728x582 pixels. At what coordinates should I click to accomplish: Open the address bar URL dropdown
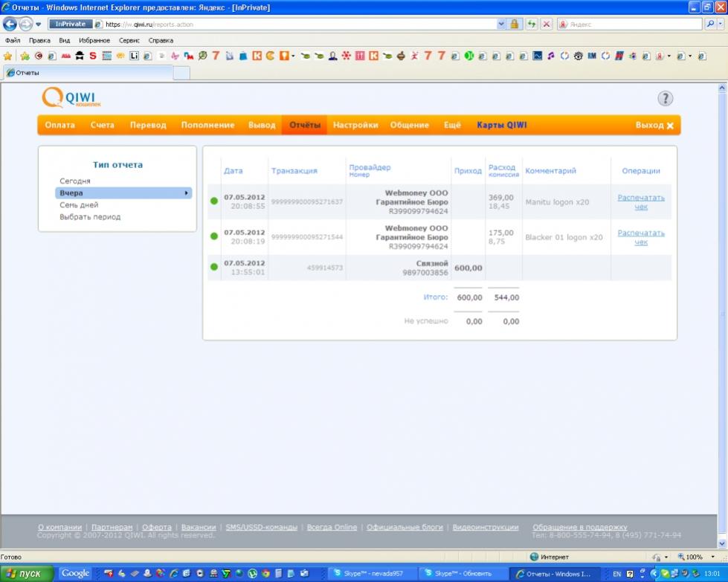500,24
